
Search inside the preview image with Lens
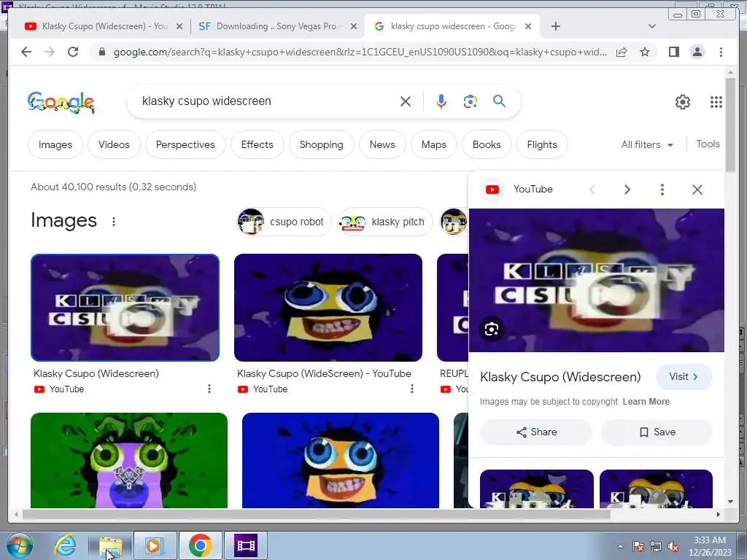492,329
